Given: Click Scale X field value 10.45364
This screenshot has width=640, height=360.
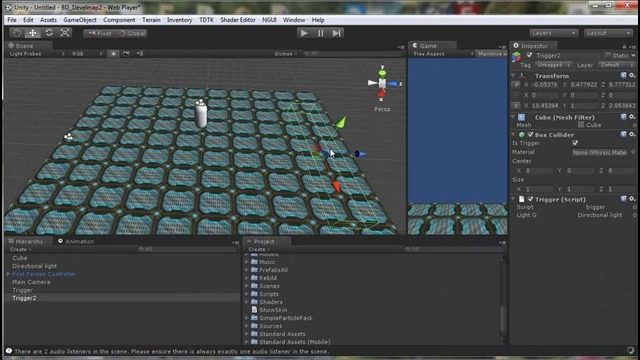Looking at the screenshot, I should tap(544, 105).
